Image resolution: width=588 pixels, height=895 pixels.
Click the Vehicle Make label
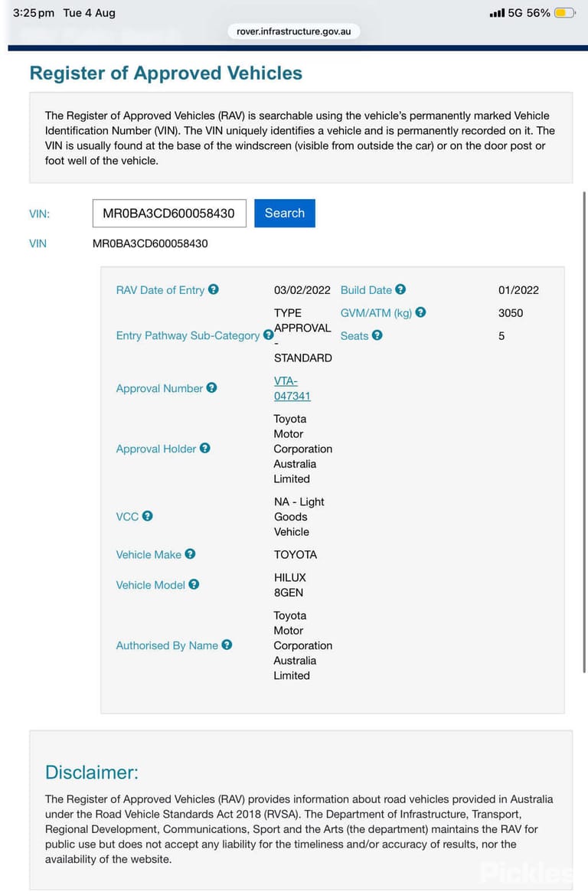tap(149, 554)
